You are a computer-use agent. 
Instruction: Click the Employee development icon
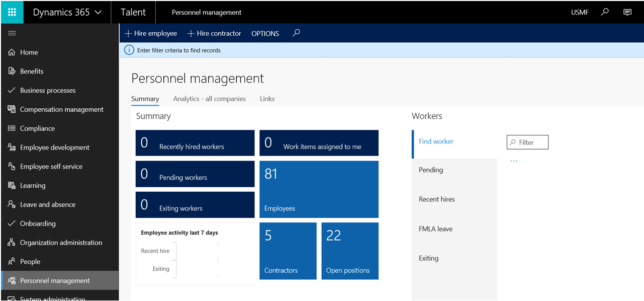click(12, 147)
